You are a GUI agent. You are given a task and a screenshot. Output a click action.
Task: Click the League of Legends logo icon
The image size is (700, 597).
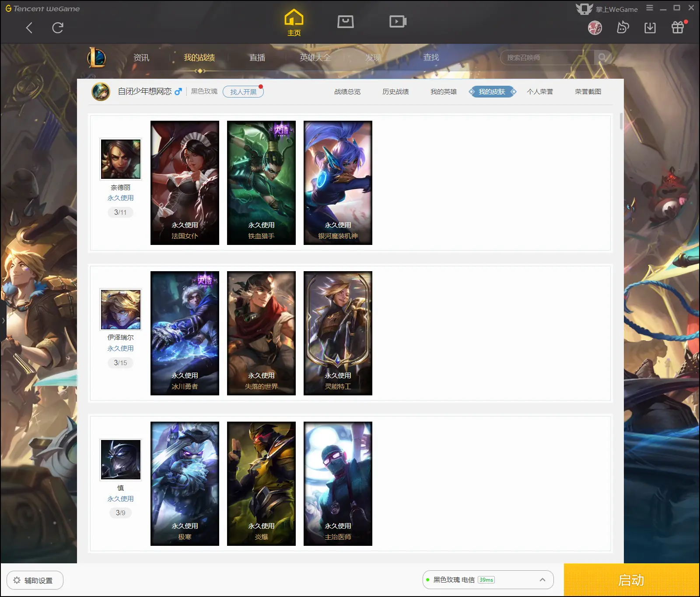(97, 57)
